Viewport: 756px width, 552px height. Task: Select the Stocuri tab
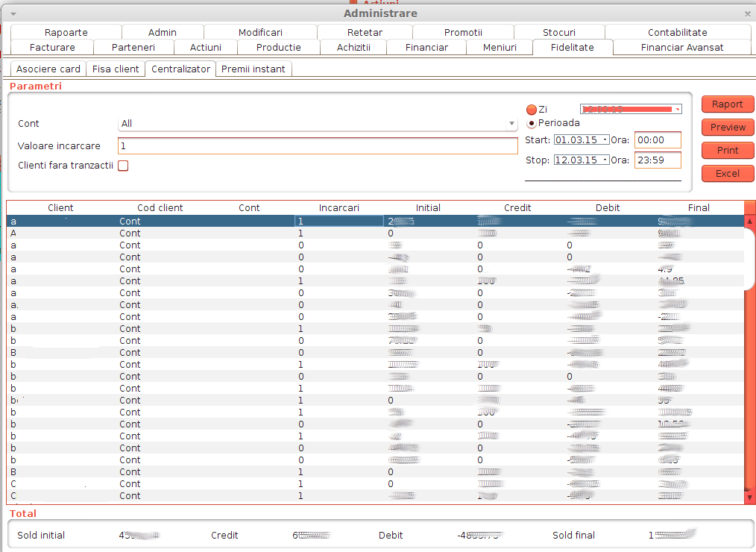[x=559, y=32]
